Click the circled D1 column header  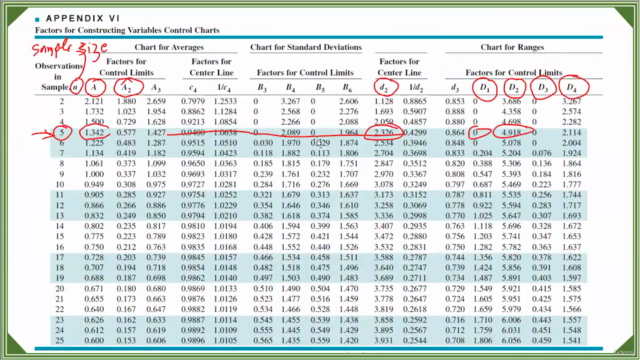484,87
